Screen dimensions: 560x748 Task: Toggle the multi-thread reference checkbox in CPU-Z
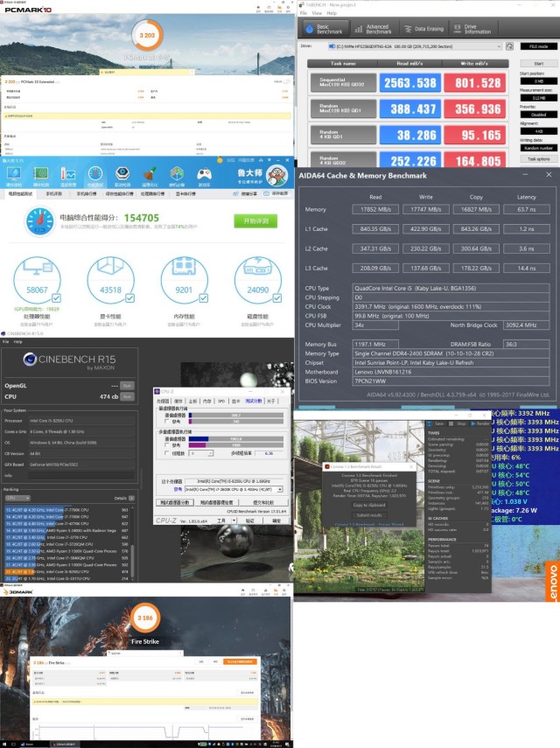coord(166,445)
